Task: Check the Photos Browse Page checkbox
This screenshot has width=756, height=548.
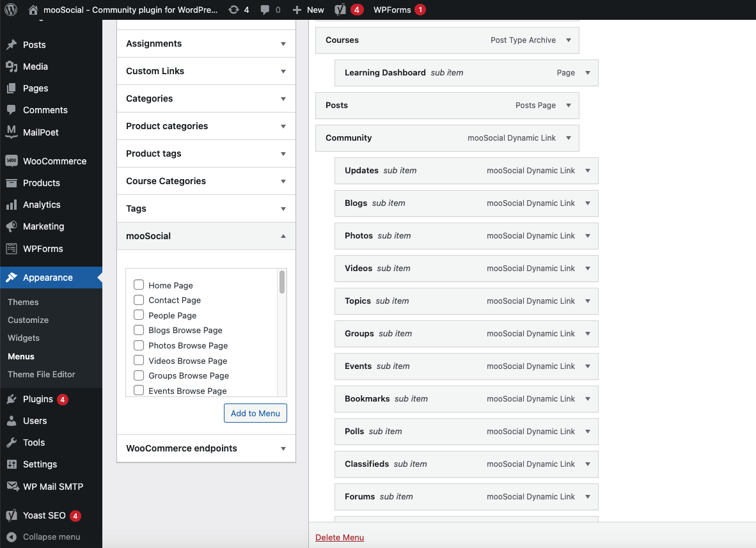Action: (139, 345)
